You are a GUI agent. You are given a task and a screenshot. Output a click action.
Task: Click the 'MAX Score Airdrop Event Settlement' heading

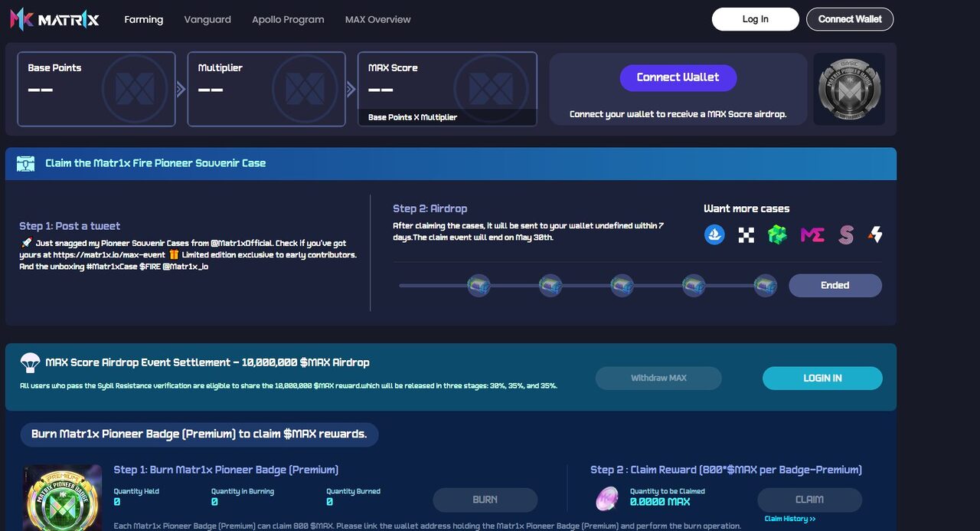coord(207,362)
